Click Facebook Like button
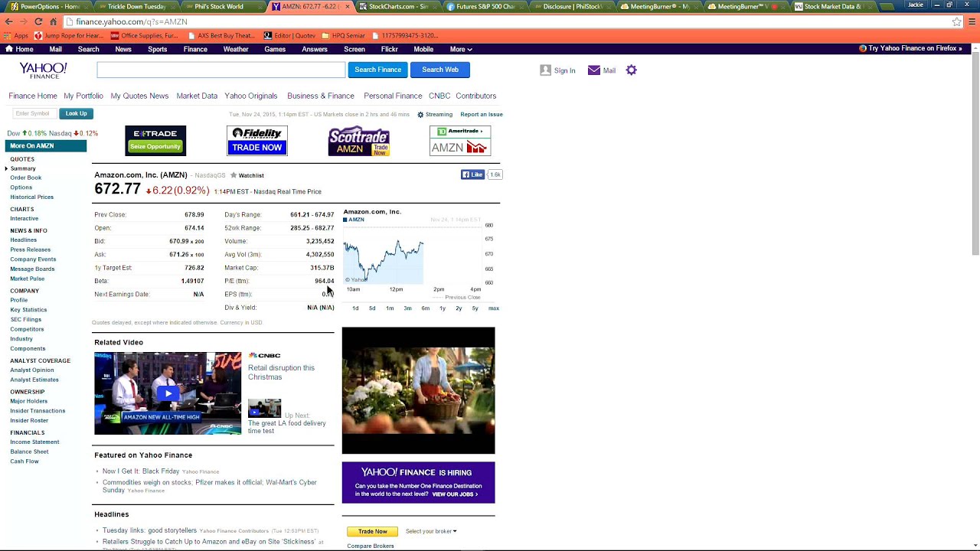This screenshot has height=551, width=980. [x=472, y=174]
